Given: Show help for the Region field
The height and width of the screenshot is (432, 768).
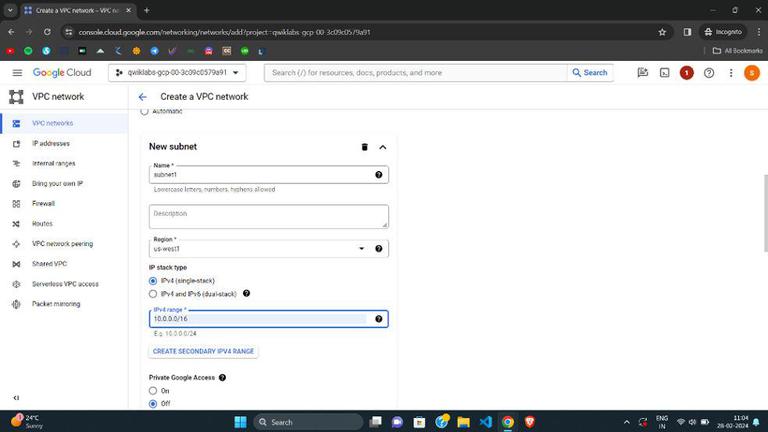Looking at the screenshot, I should pyautogui.click(x=379, y=249).
